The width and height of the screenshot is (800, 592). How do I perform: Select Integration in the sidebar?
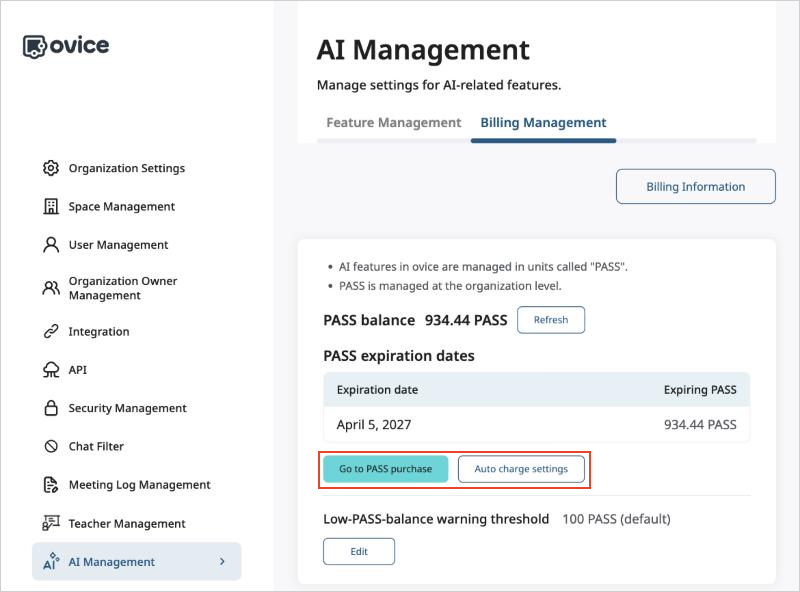(99, 332)
